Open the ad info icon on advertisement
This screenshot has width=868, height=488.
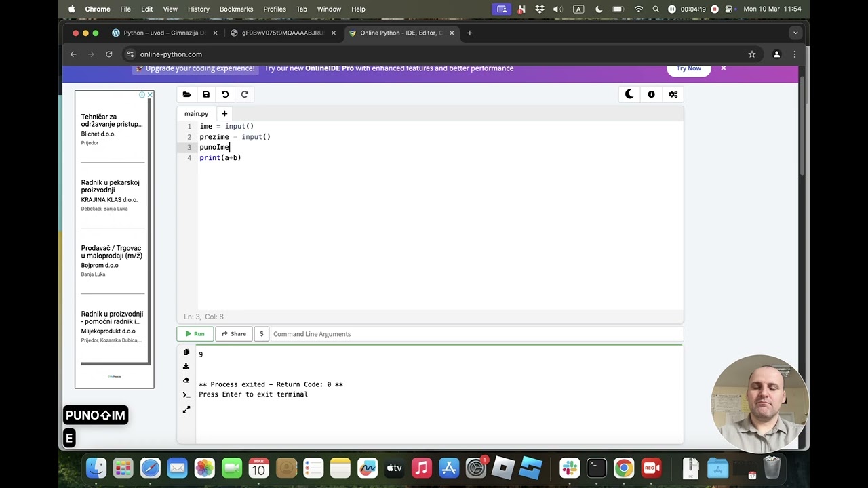[142, 95]
